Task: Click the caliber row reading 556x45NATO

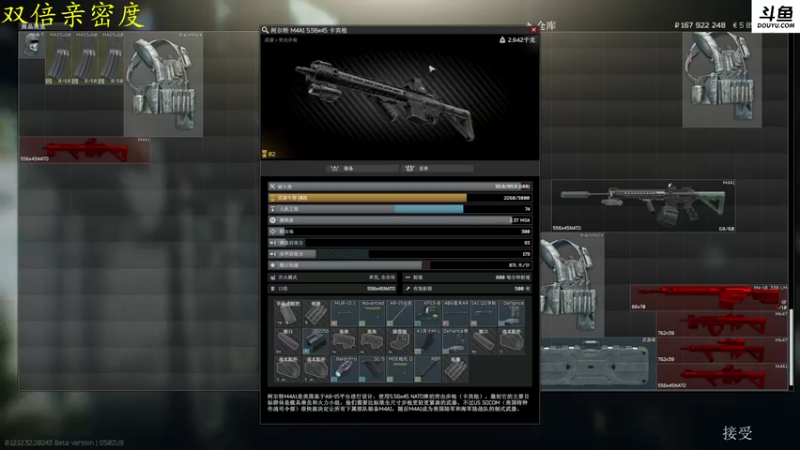Action: [333, 289]
